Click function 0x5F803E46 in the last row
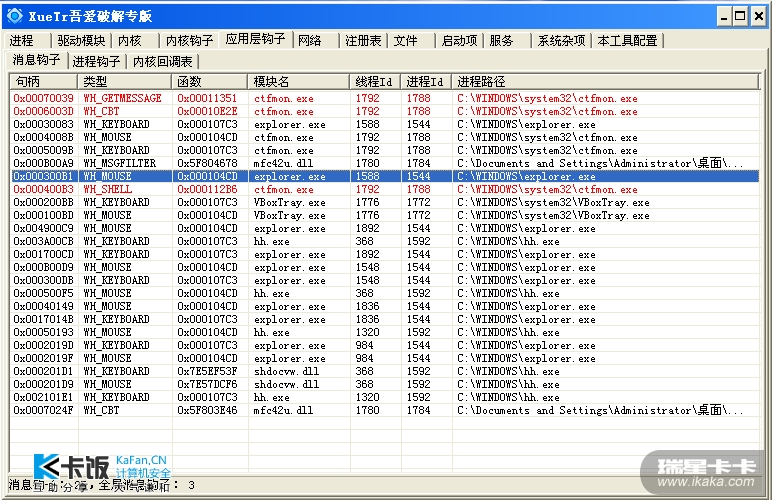 click(x=207, y=410)
